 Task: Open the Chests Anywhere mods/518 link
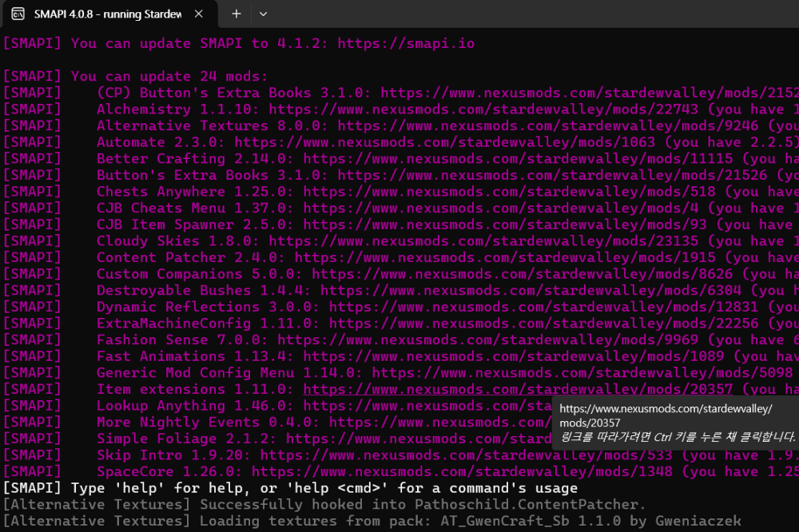coord(509,192)
